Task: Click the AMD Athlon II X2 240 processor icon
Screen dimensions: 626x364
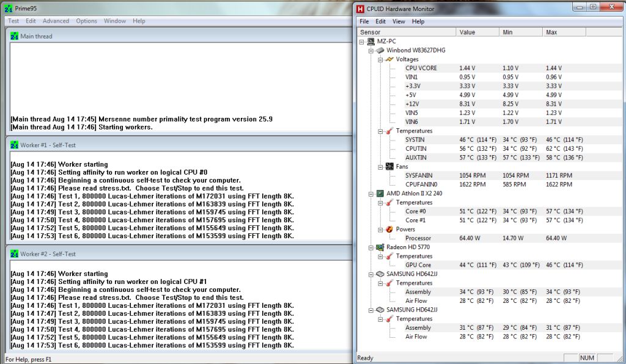Action: (x=380, y=194)
